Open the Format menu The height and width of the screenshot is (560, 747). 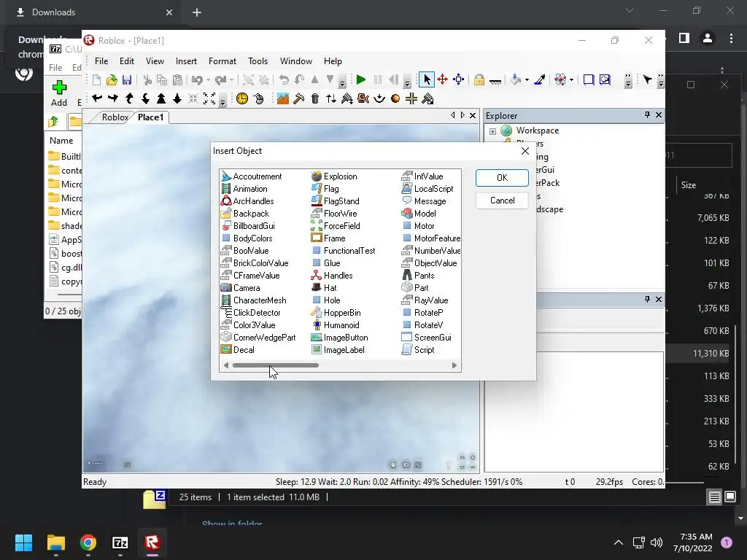coord(222,61)
